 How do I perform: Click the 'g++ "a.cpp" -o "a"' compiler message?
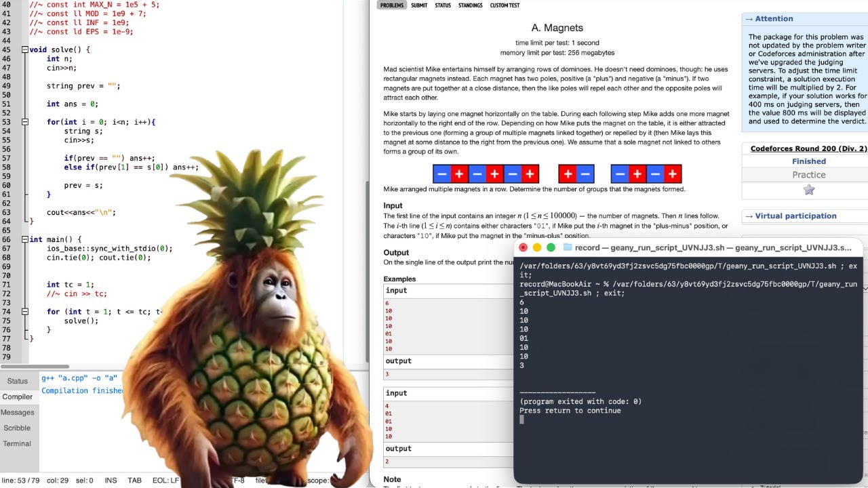point(79,378)
